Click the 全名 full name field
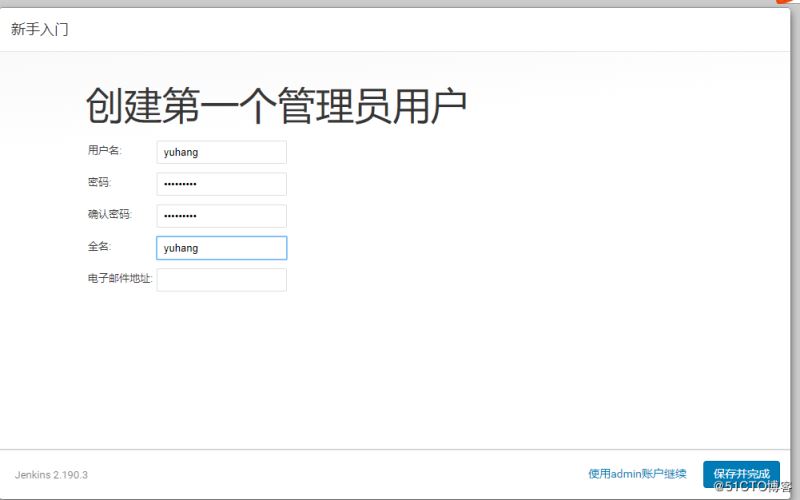The height and width of the screenshot is (500, 800). [x=221, y=248]
